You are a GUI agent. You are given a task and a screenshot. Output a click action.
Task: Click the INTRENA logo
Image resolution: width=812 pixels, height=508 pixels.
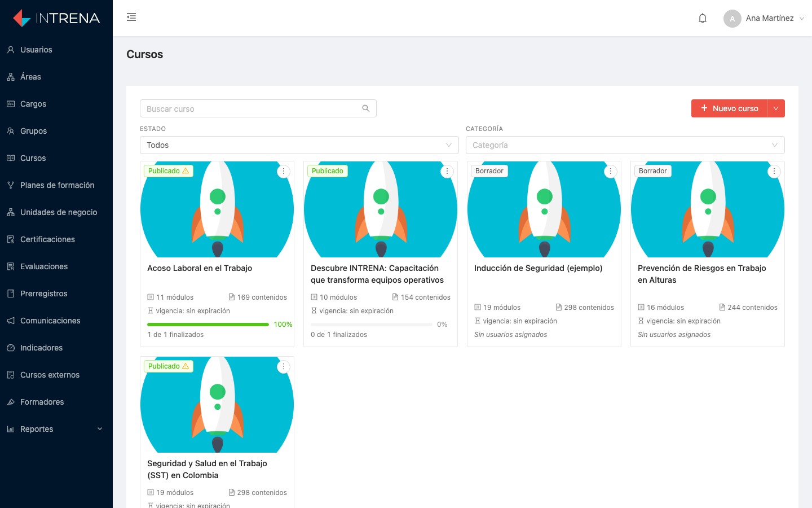(56, 18)
